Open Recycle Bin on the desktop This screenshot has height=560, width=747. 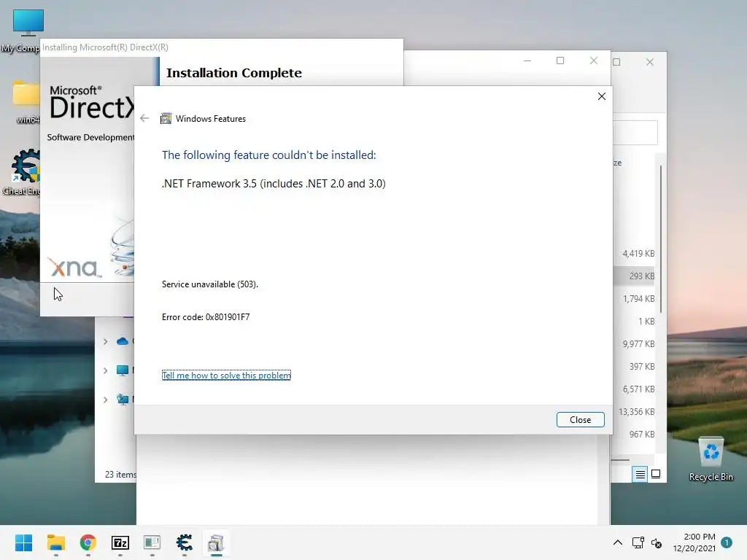711,459
